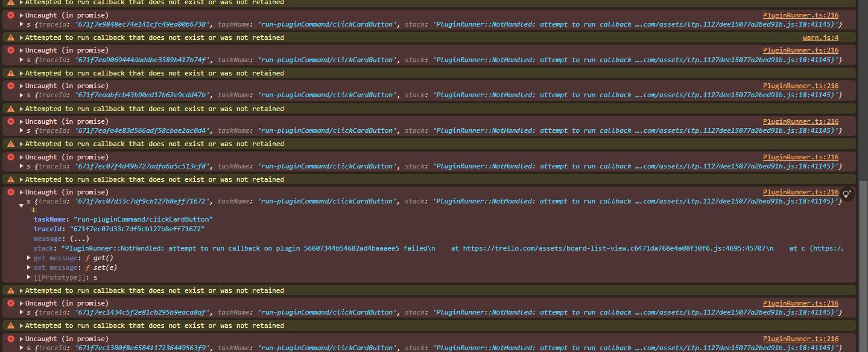The width and height of the screenshot is (868, 352).
Task: Click error icon of trace 671f7ec130 entry
Action: pos(10,339)
